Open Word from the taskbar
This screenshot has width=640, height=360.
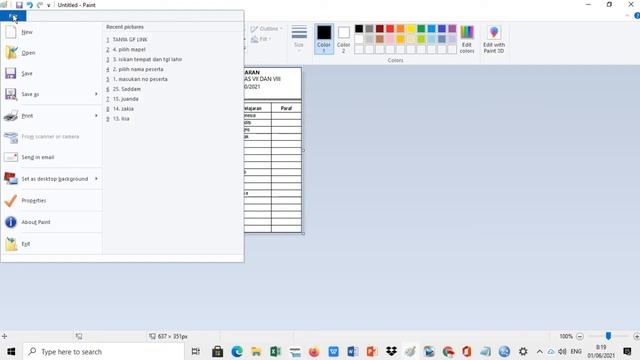[x=353, y=351]
